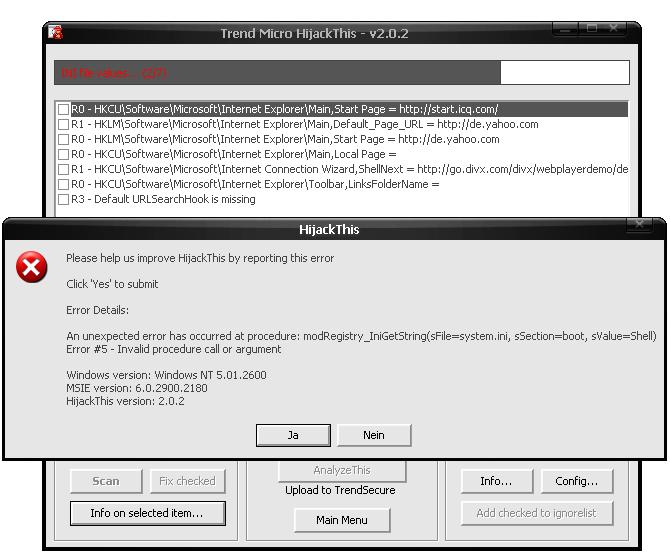This screenshot has height=556, width=670.
Task: Click the HijackThis app icon in title bar
Action: [56, 32]
